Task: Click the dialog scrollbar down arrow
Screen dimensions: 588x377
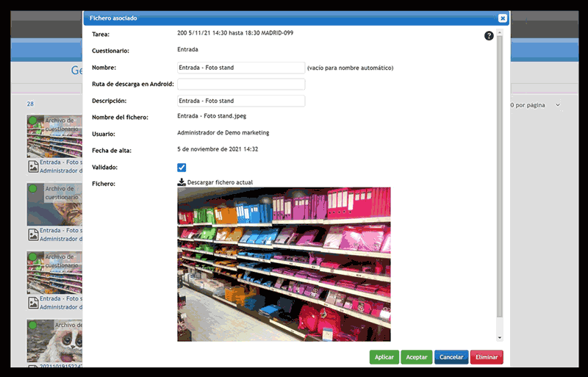Action: pos(500,337)
